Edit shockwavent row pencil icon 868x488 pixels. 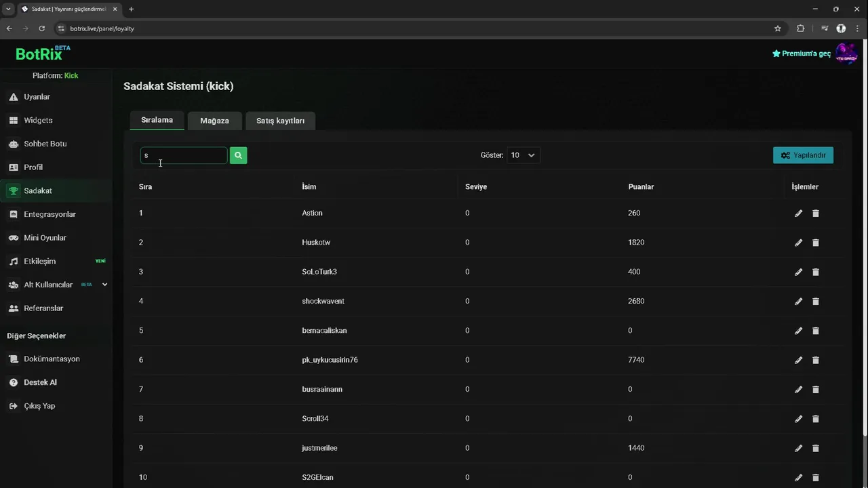click(798, 302)
